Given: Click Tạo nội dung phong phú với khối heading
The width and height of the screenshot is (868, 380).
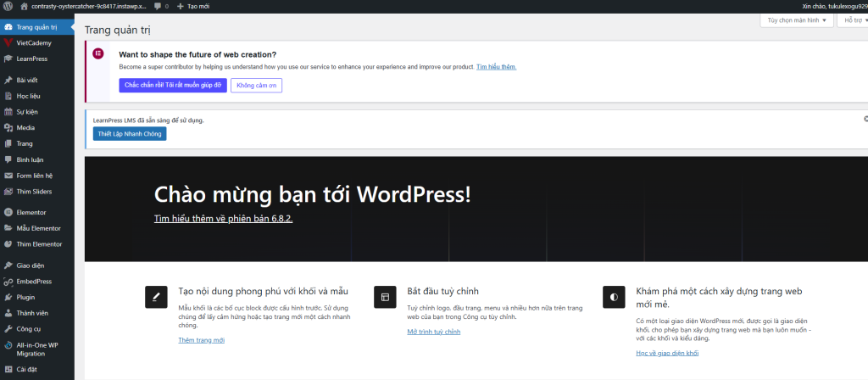Looking at the screenshot, I should coord(264,292).
